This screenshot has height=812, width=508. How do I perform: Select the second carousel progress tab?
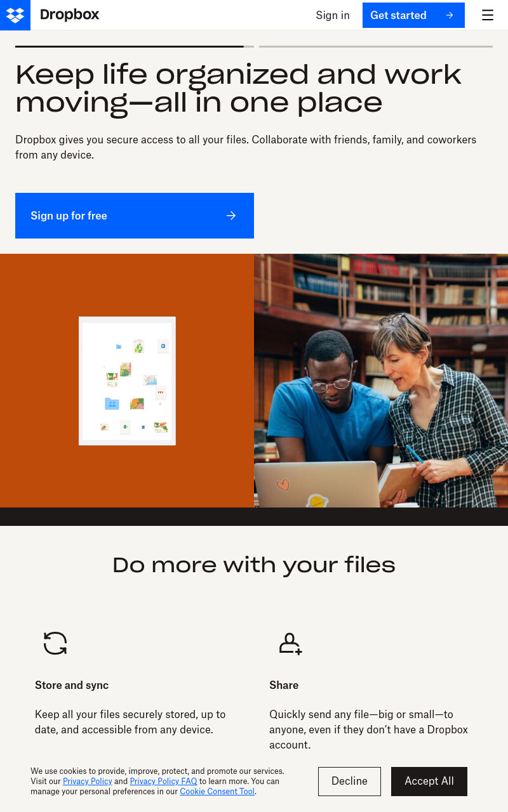[376, 46]
